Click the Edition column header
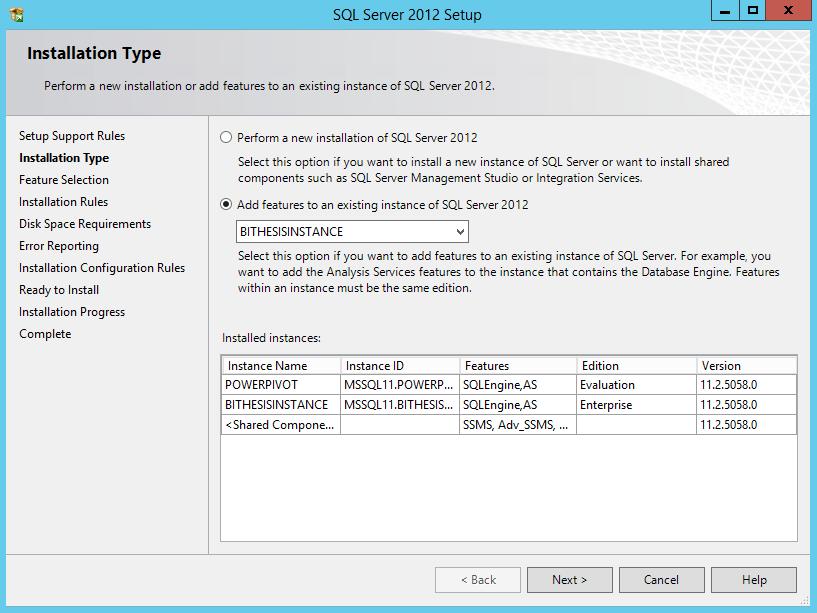Screen dimensions: 817x613 click(637, 365)
